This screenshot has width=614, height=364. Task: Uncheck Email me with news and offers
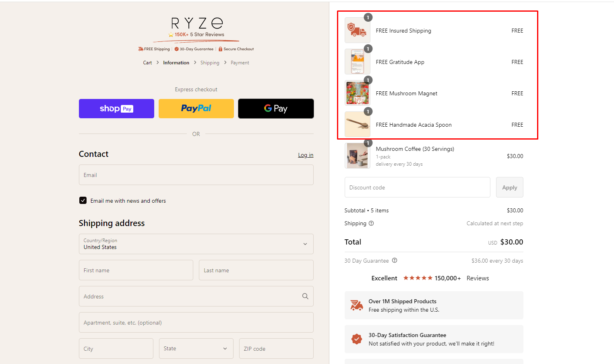83,200
